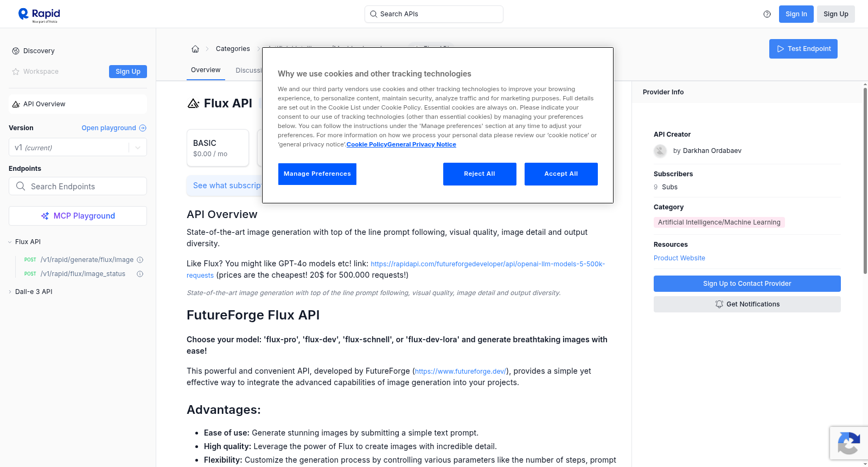Open the Rapid logo home page
This screenshot has height=467, width=868.
point(39,15)
